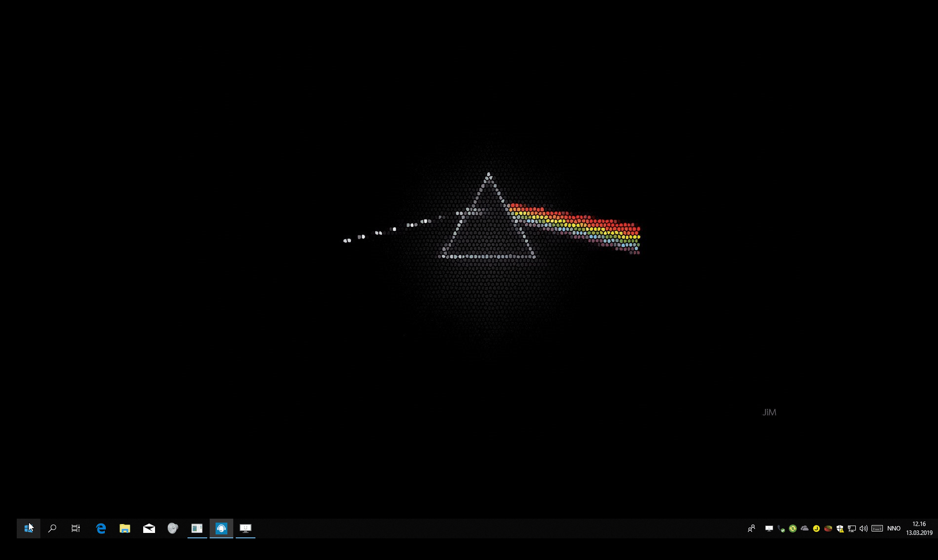Launch Microsoft Edge from the taskbar
The image size is (938, 560).
click(101, 529)
